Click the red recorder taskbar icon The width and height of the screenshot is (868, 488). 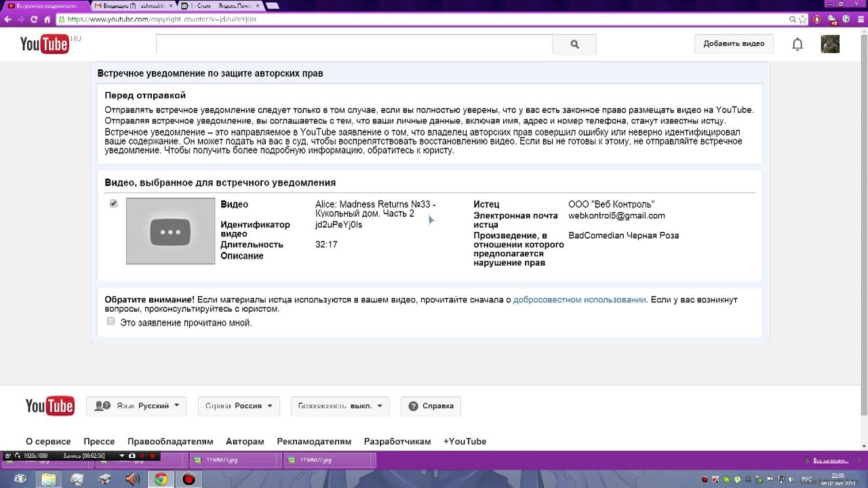pos(189,479)
